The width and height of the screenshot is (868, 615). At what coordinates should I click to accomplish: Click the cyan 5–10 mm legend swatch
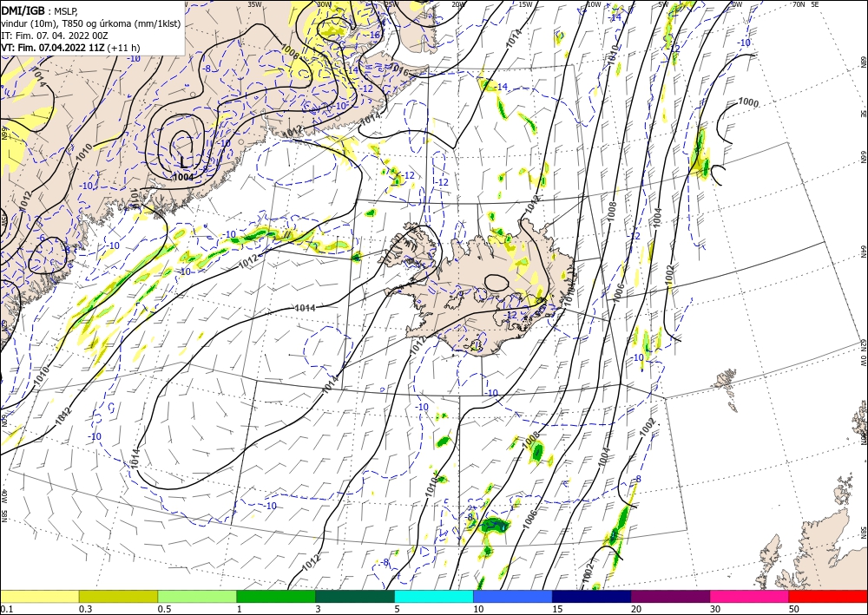tap(434, 596)
